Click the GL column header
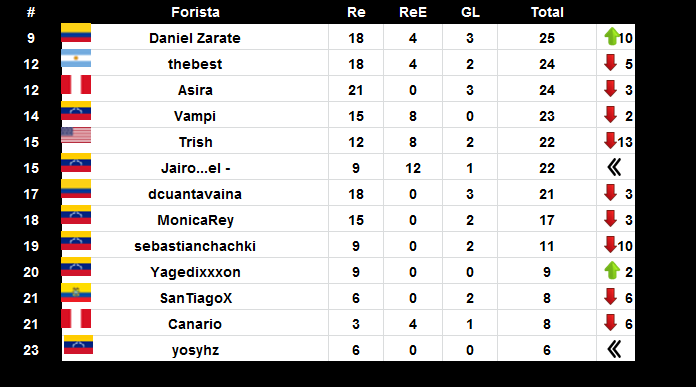Screen dimensions: 696x387 [x=470, y=12]
